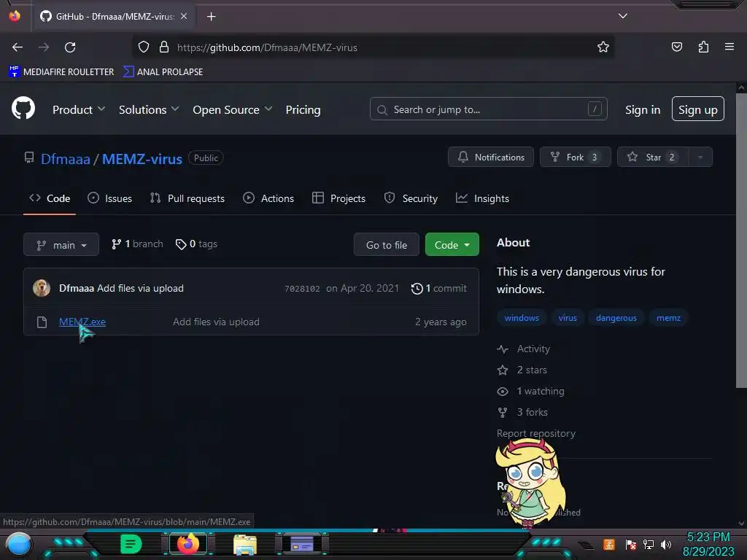Image resolution: width=747 pixels, height=560 pixels.
Task: Open the commit hash 7028102
Action: (x=302, y=289)
